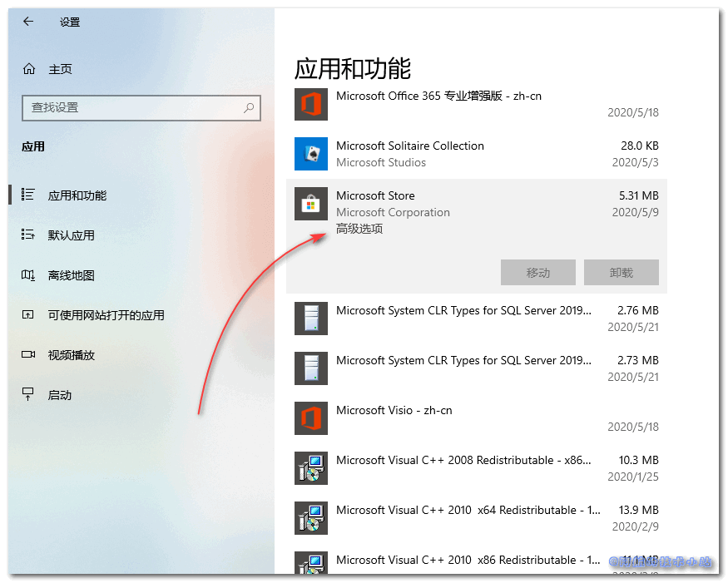
Task: Select the 应用和功能 list icon
Action: coord(28,195)
